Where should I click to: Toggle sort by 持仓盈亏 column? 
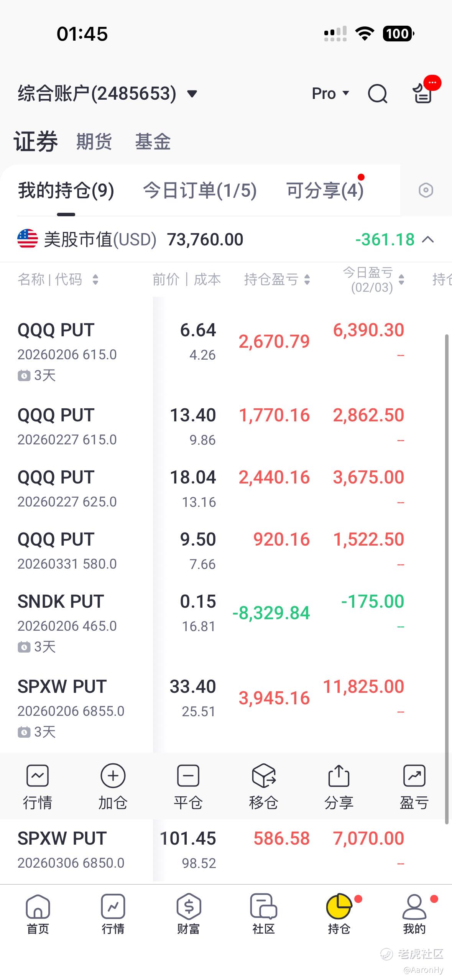[x=277, y=280]
